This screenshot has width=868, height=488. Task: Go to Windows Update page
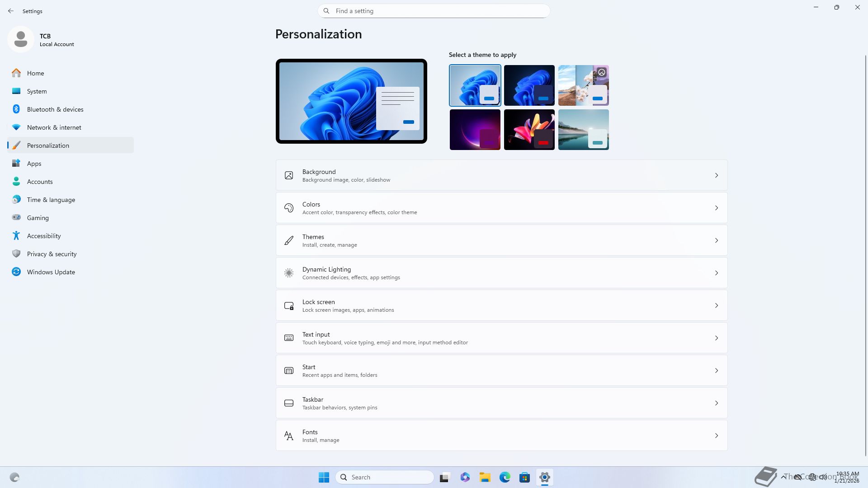(x=51, y=272)
